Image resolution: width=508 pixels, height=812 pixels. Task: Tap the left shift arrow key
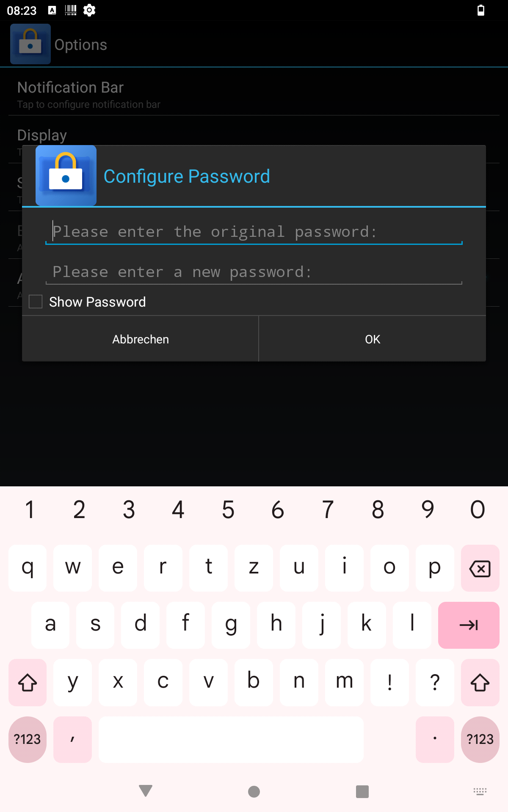coord(28,682)
